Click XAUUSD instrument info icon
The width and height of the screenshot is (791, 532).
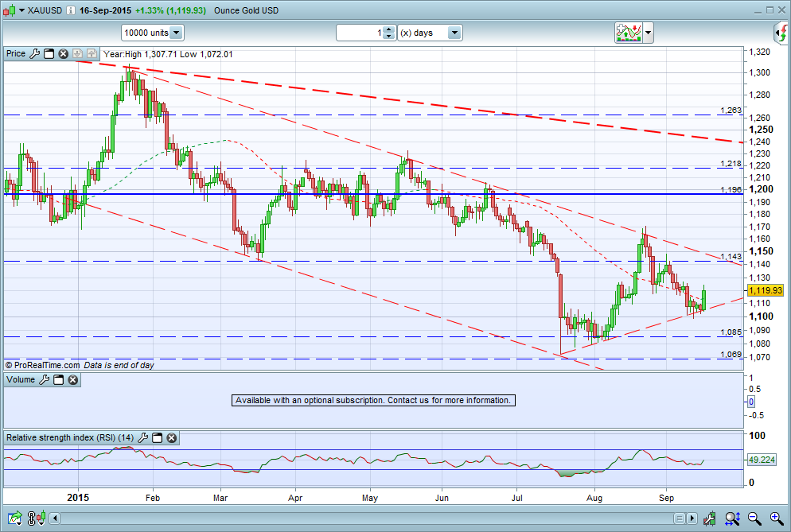click(x=71, y=10)
